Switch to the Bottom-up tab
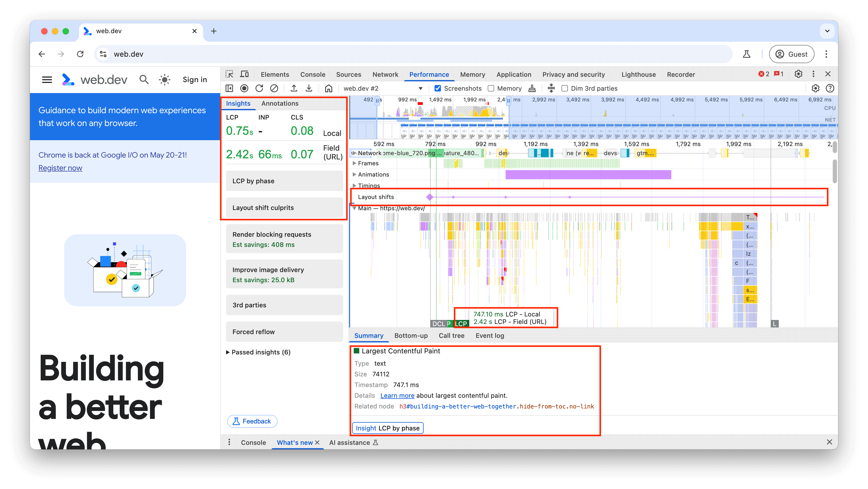This screenshot has height=489, width=868. 411,335
